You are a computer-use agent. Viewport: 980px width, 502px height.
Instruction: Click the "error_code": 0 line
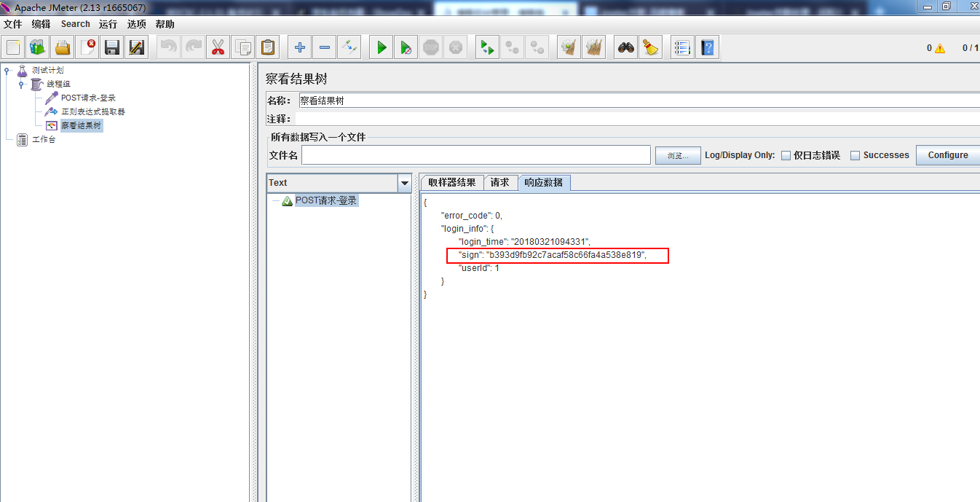(x=472, y=215)
